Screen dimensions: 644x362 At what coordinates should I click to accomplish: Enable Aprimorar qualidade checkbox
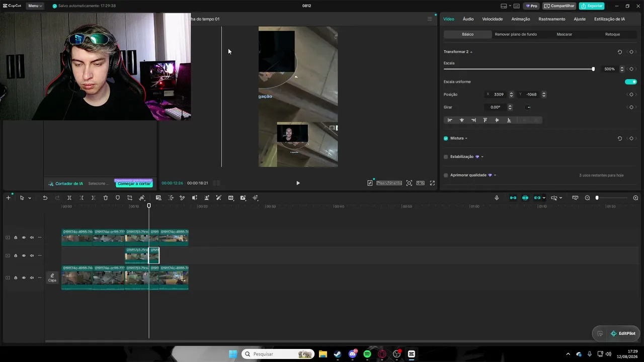446,175
